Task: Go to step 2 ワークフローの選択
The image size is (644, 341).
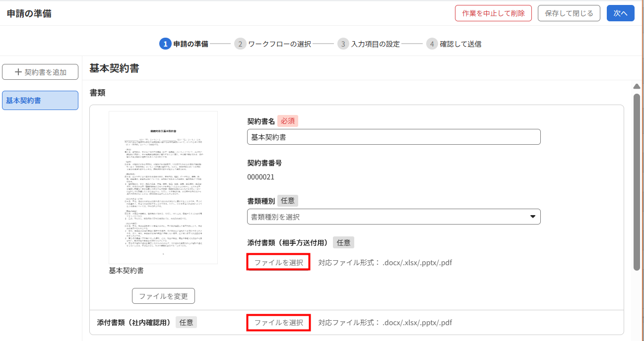Action: click(273, 44)
